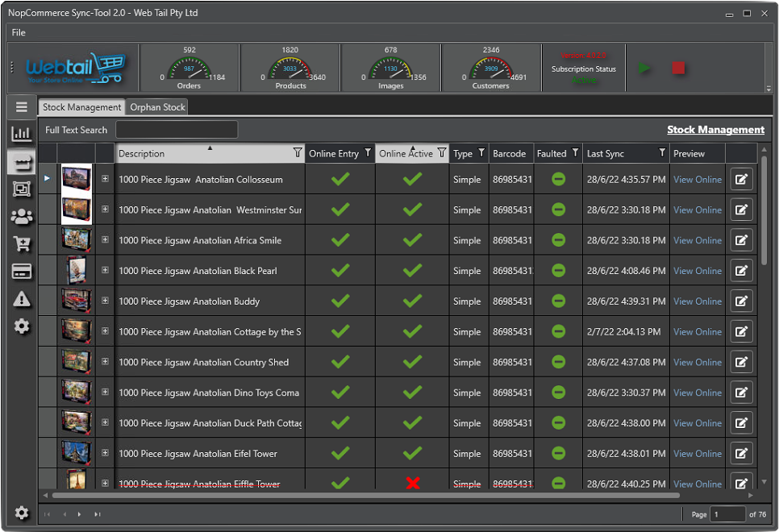779x532 pixels.
Task: Open bottom-left settings gear icon
Action: tap(22, 513)
